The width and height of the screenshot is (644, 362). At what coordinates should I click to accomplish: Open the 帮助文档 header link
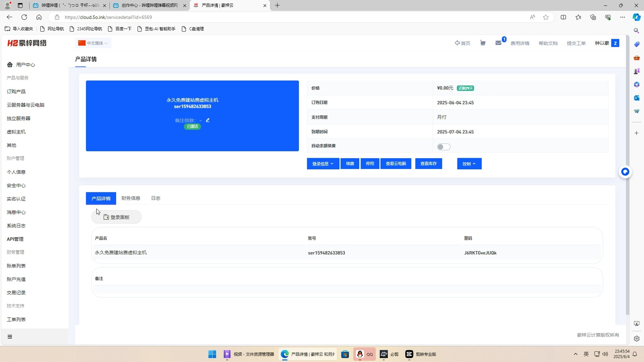click(x=548, y=43)
